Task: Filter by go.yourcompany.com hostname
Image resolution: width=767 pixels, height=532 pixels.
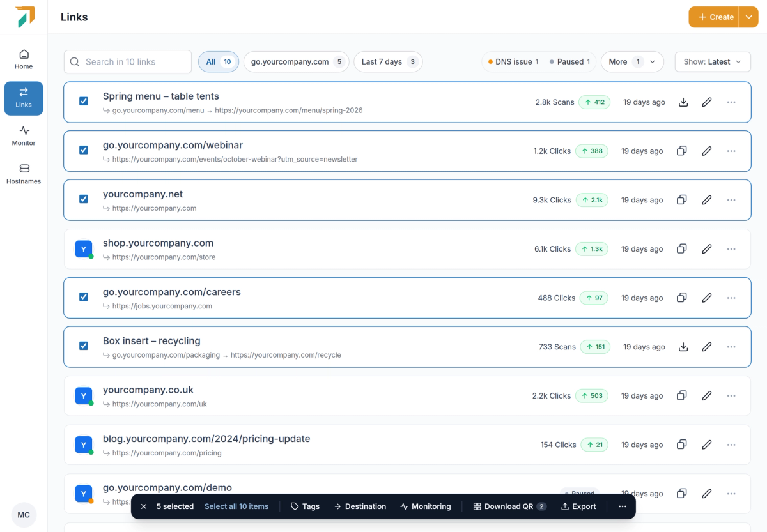Action: coord(297,62)
